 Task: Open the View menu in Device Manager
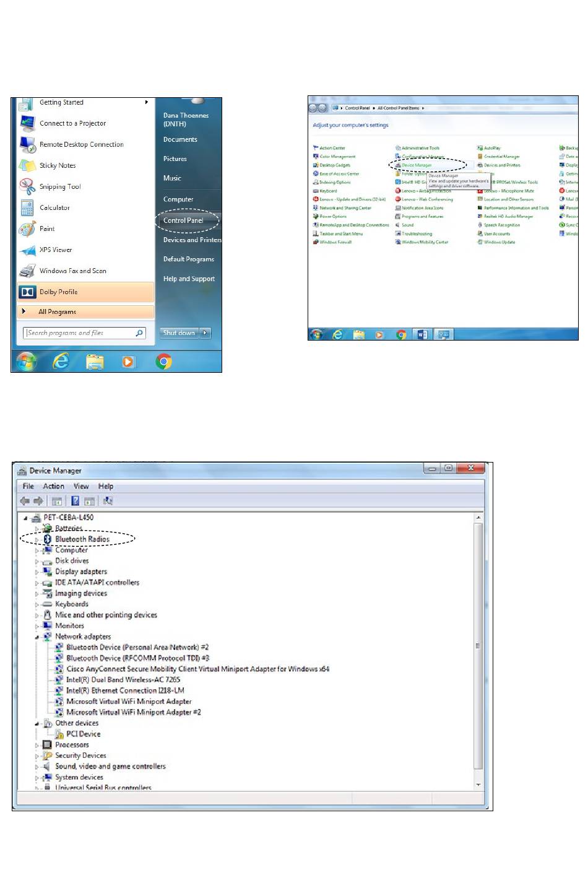81,486
